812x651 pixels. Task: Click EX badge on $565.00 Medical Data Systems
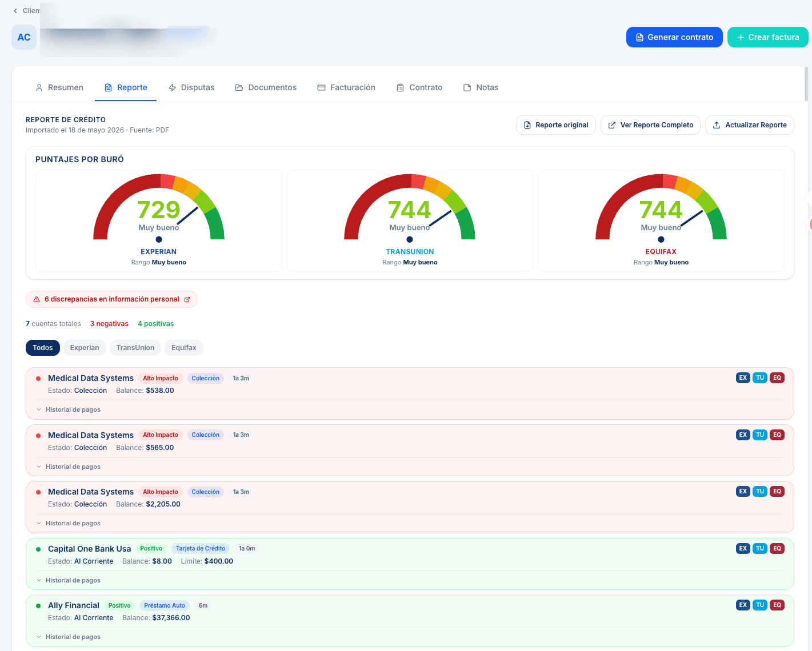pyautogui.click(x=743, y=435)
